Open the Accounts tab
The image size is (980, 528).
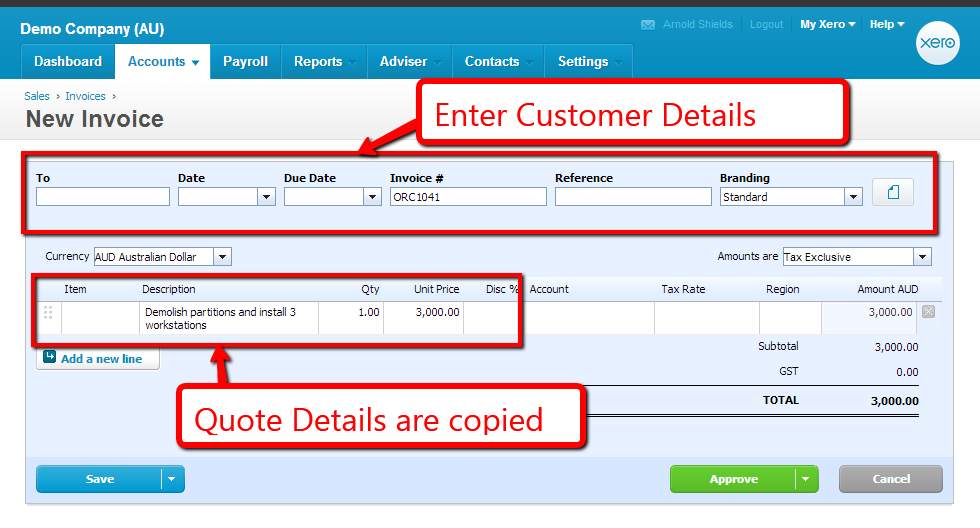(x=162, y=61)
